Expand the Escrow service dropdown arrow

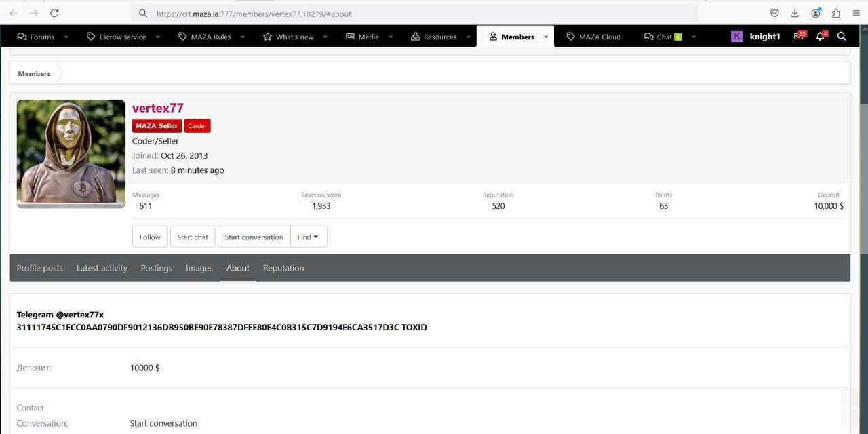(x=157, y=37)
